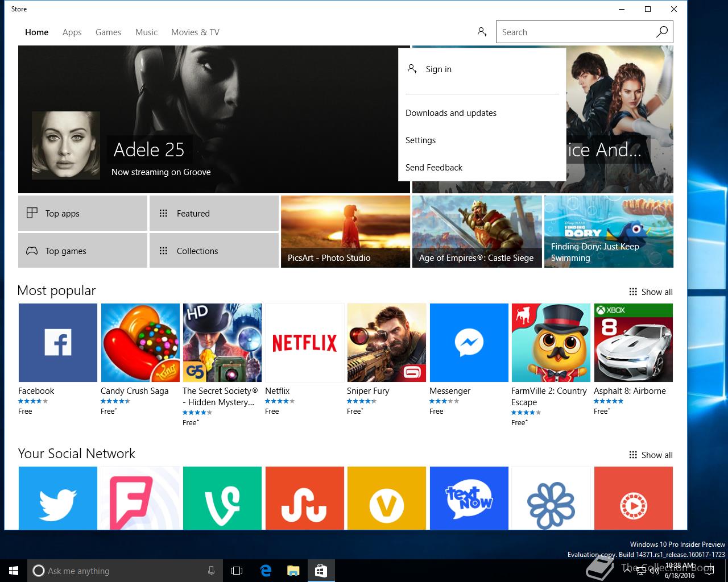Open the Adele 25 featured banner
728x582 pixels.
pos(214,119)
